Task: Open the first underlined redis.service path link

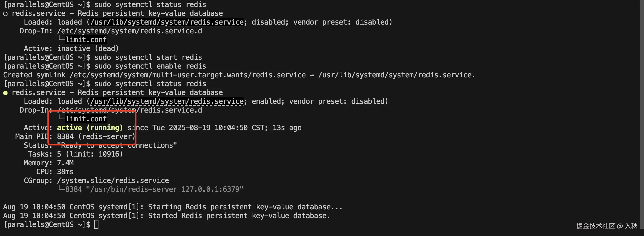Action: 167,22
